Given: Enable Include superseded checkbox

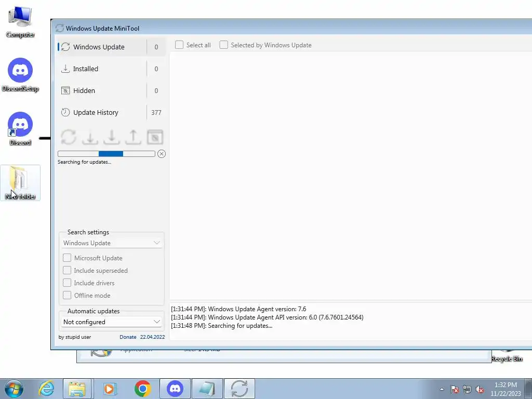Looking at the screenshot, I should [67, 270].
